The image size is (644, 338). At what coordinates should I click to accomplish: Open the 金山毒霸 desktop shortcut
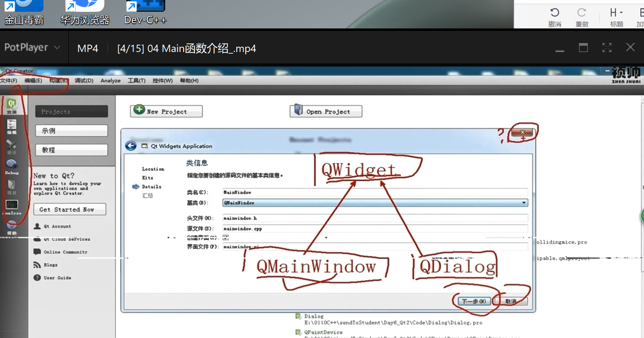pyautogui.click(x=24, y=13)
